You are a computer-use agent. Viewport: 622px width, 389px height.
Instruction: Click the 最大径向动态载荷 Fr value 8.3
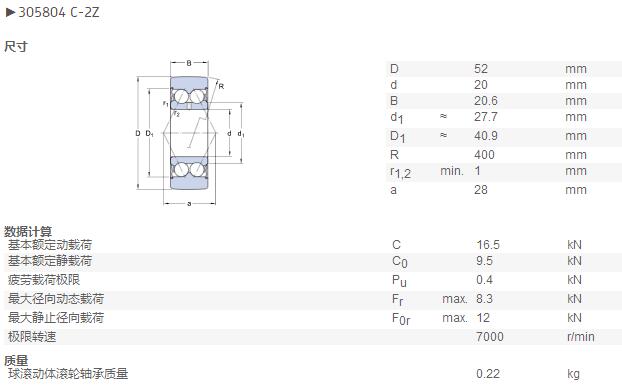pyautogui.click(x=484, y=299)
